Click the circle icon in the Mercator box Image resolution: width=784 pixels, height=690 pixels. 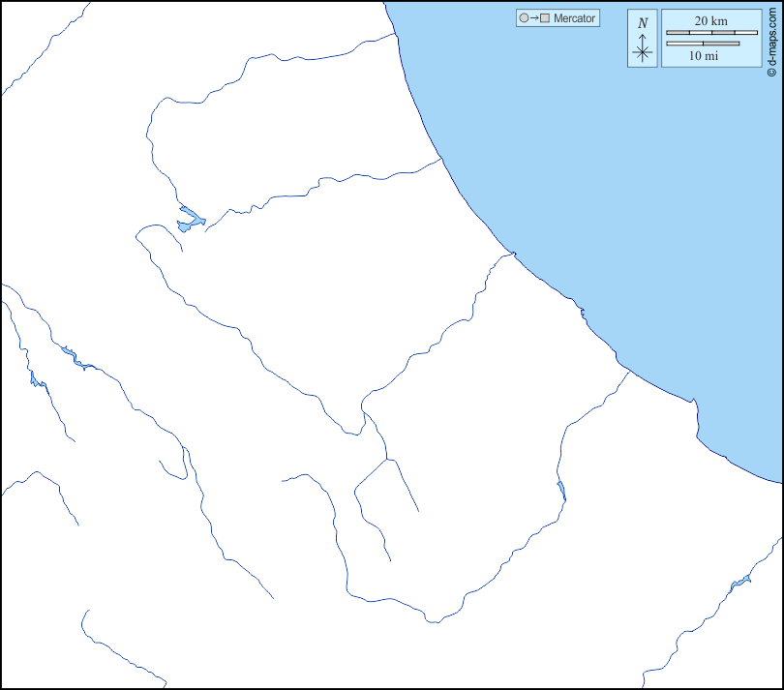click(524, 18)
